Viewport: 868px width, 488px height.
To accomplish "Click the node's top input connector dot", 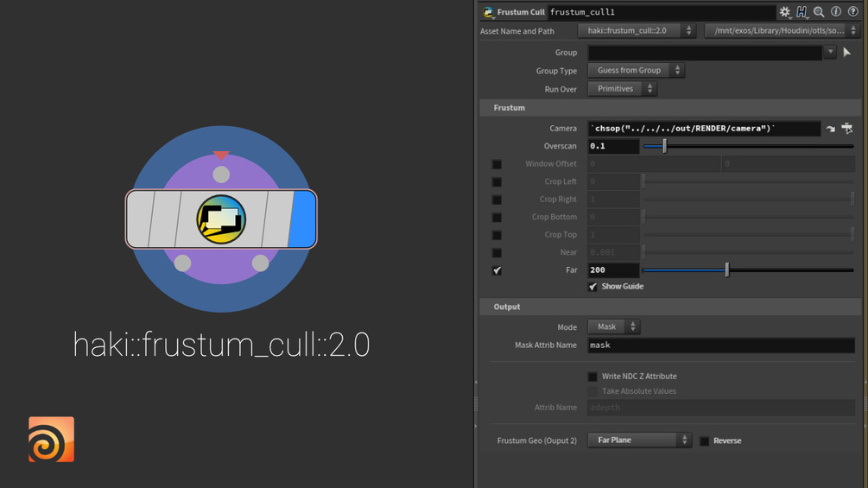I will point(221,174).
